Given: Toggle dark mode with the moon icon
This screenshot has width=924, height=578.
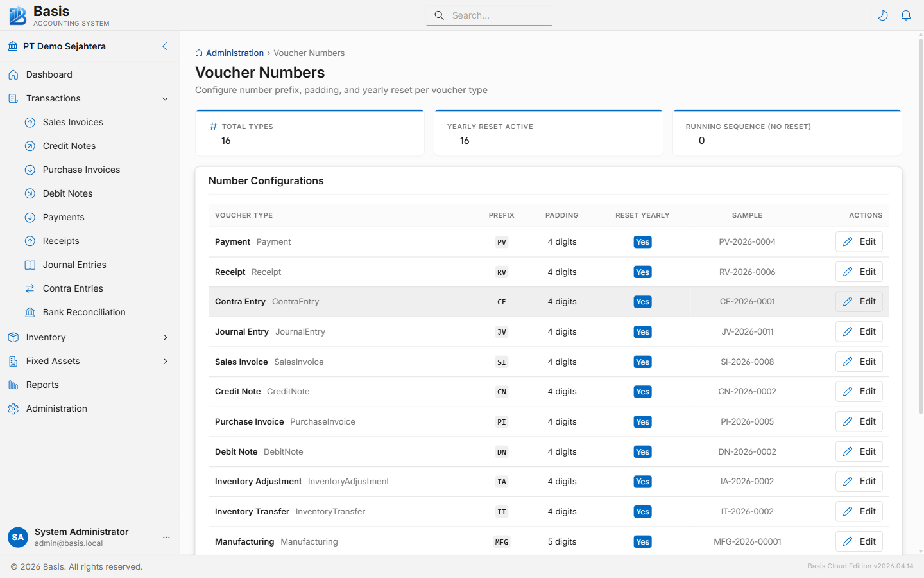Looking at the screenshot, I should click(x=883, y=15).
